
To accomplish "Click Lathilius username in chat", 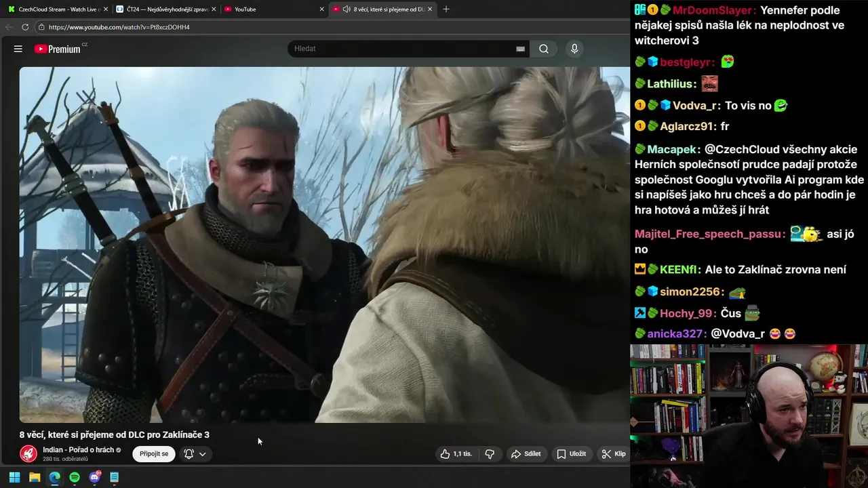I will (x=671, y=84).
